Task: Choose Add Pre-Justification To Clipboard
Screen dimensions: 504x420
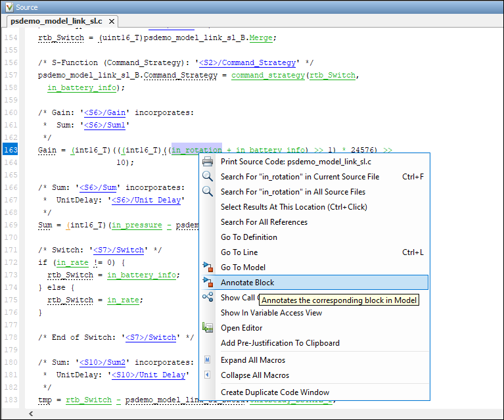Action: (x=280, y=343)
